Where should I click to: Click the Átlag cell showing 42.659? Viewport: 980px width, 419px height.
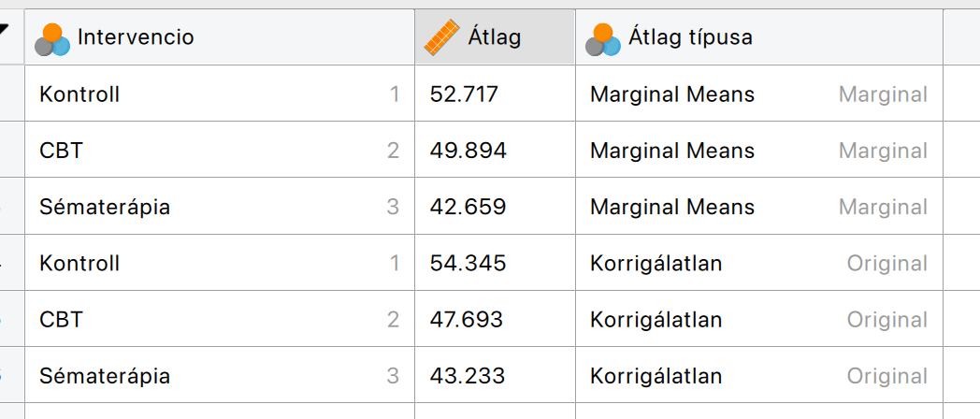[464, 207]
